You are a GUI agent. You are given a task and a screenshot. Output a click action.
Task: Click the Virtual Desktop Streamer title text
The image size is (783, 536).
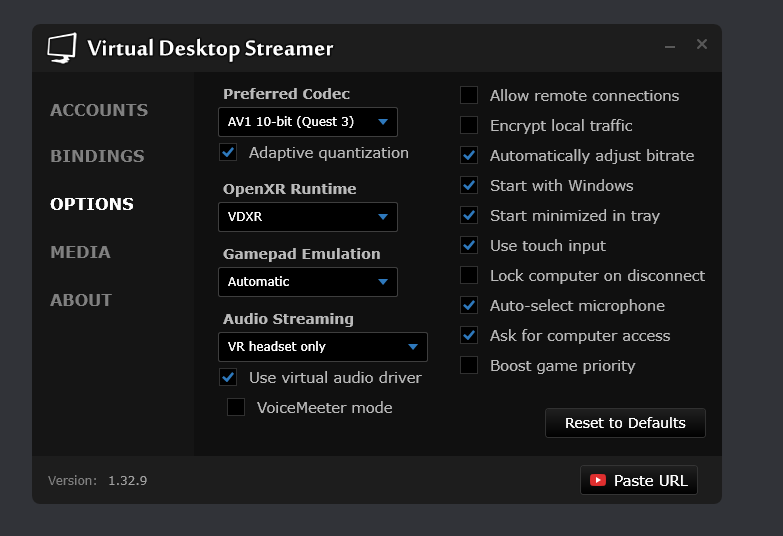210,49
